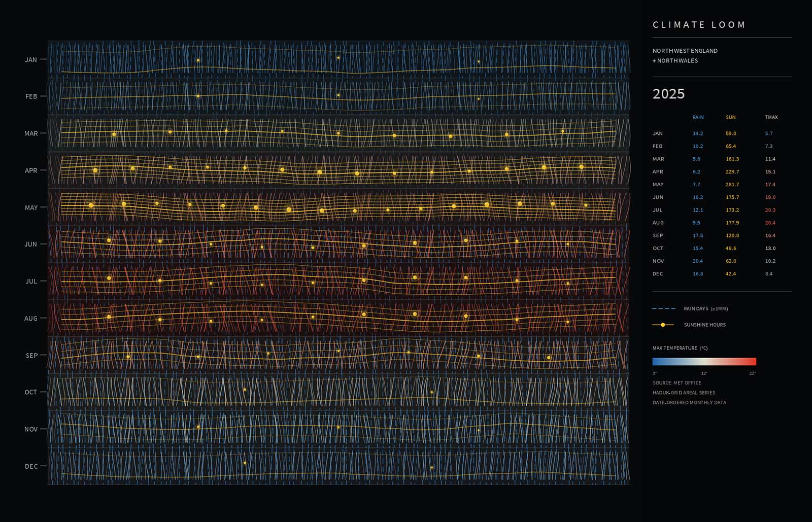812x522 pixels.
Task: Click the October woven band in the chart
Action: [x=339, y=392]
